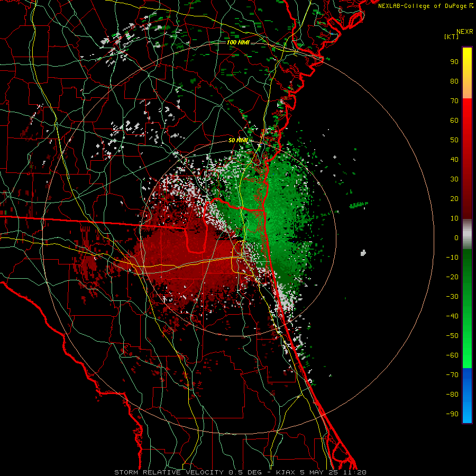Pick the blue segment of the color bar
Image resolution: width=476 pixels, height=476 pixels.
pos(467,395)
